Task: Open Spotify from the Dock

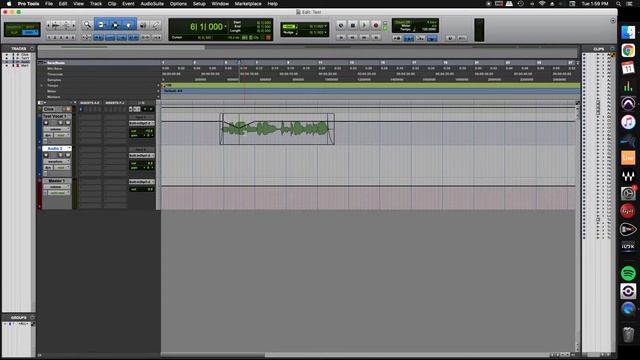Action: point(628,273)
